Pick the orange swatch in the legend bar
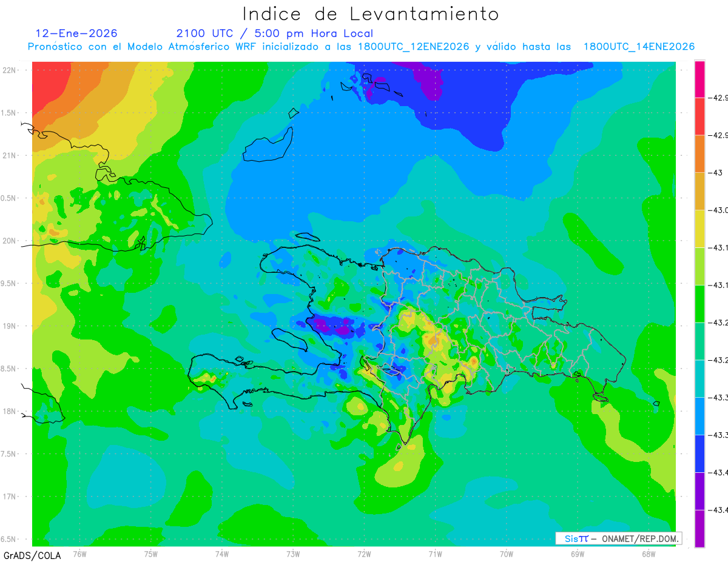 click(699, 154)
